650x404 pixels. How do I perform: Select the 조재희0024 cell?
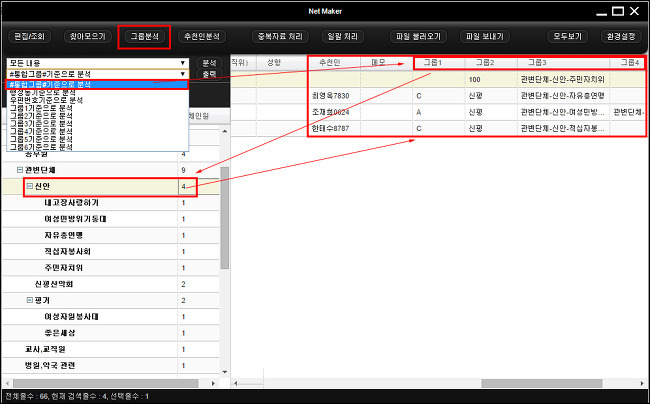334,112
